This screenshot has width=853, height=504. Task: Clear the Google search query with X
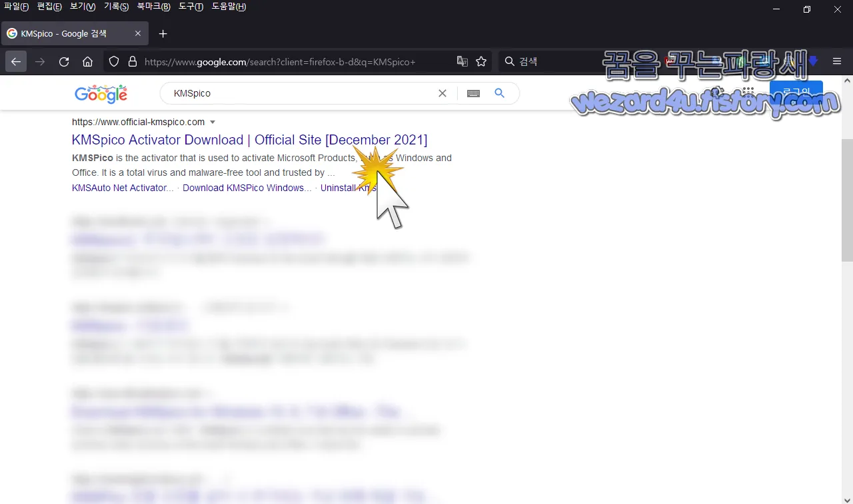[442, 93]
